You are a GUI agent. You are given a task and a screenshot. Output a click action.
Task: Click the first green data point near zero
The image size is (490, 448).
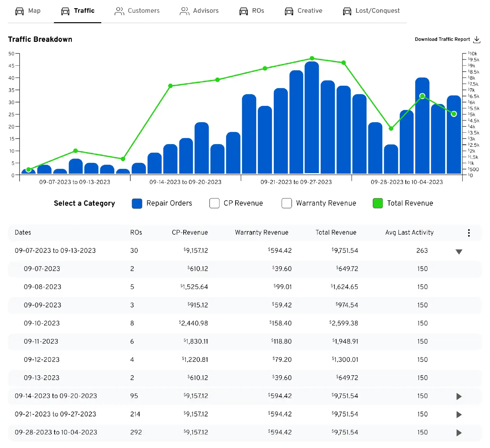click(28, 170)
